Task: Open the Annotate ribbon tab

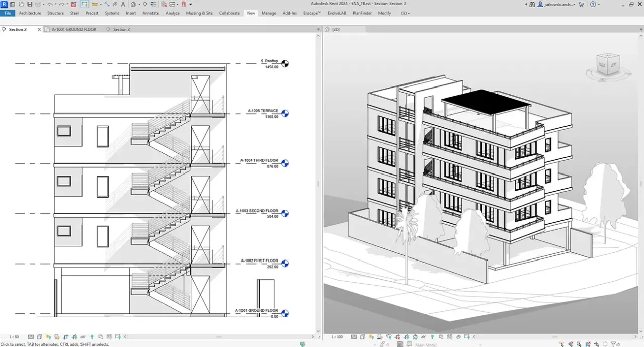Action: tap(150, 13)
